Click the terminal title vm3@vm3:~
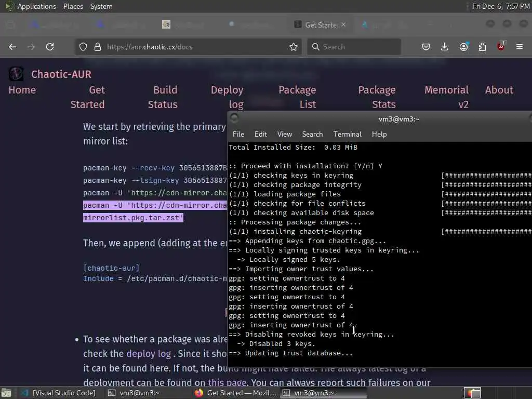532x399 pixels. (399, 119)
